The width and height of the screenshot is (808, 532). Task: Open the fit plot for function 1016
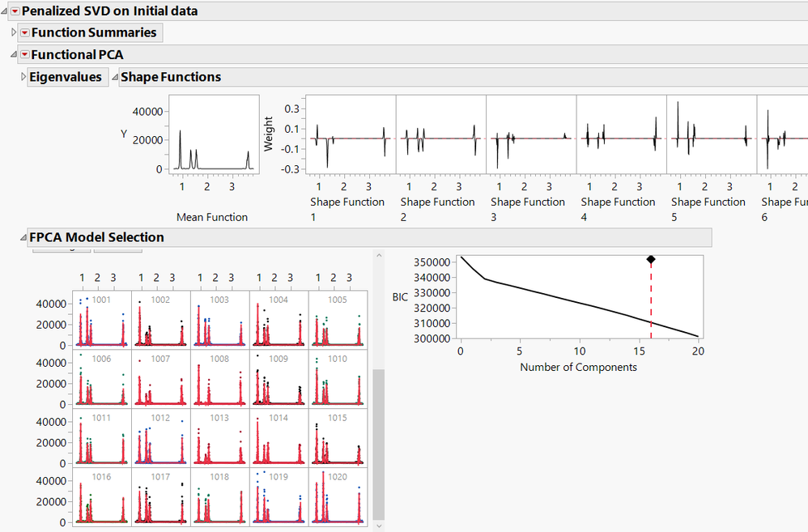click(102, 497)
